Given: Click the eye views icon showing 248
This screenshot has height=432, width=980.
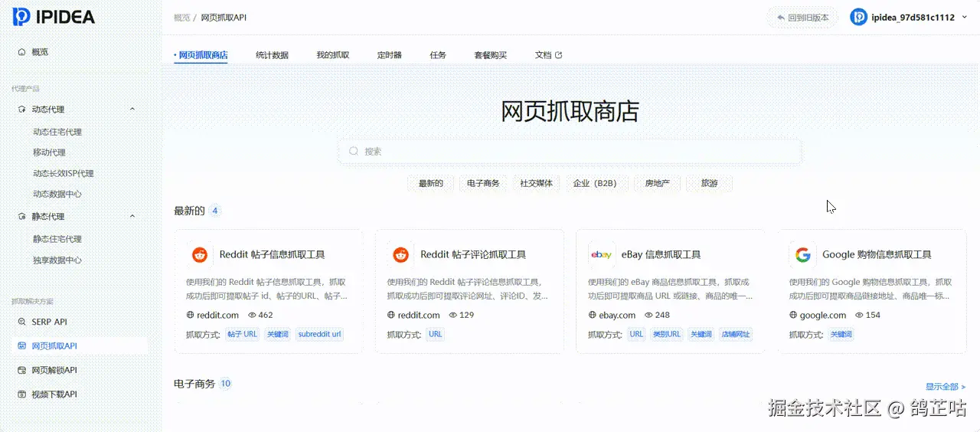Looking at the screenshot, I should click(x=648, y=315).
